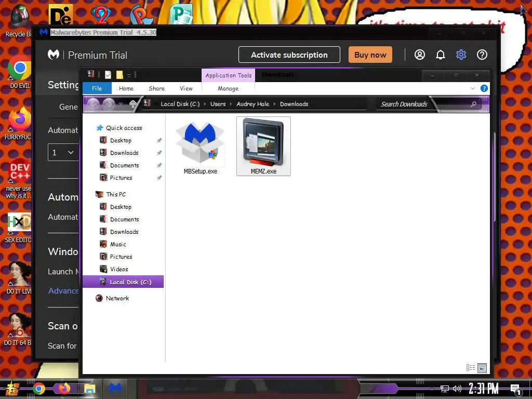Select Quick access in navigation pane
The image size is (532, 399).
click(124, 128)
